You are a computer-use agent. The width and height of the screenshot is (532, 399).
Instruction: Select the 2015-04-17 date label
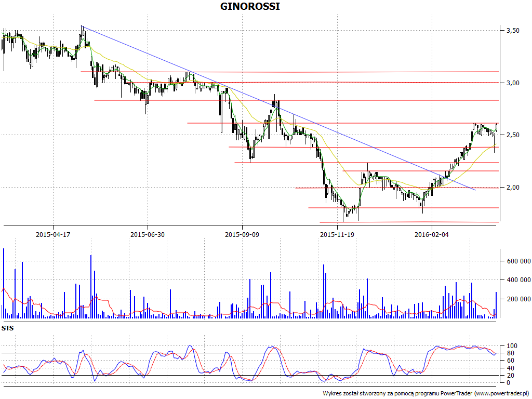[53, 234]
